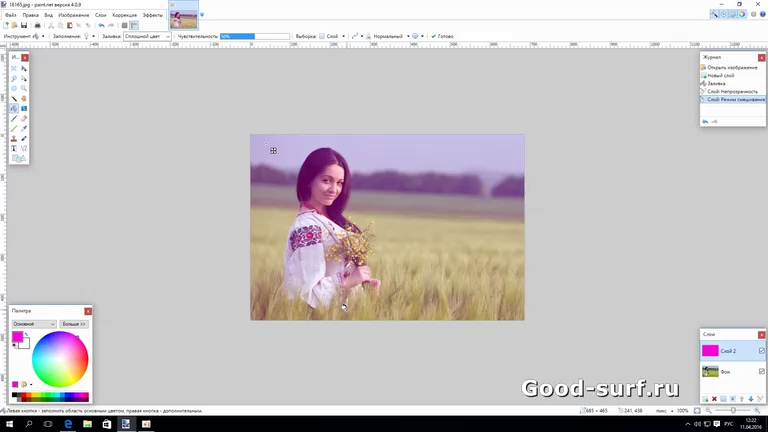Open the Вид menu

coord(48,15)
